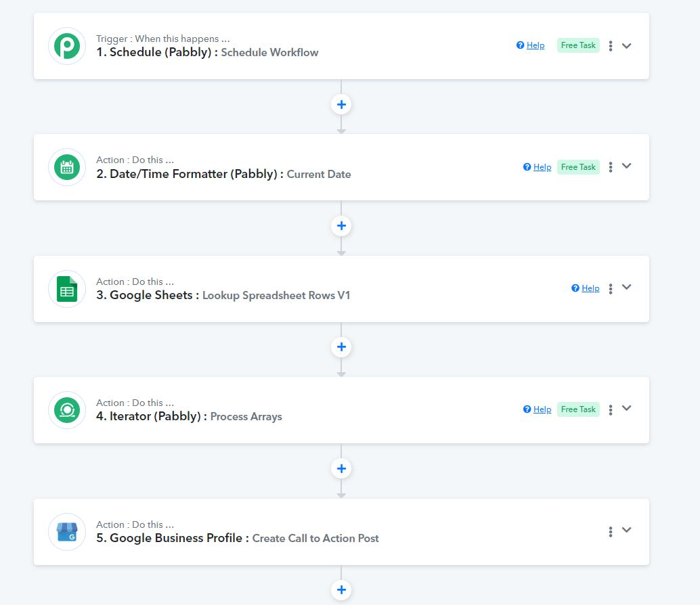Open three-dot menu for Date/Time Formatter step
The height and width of the screenshot is (605, 700).
tap(610, 167)
